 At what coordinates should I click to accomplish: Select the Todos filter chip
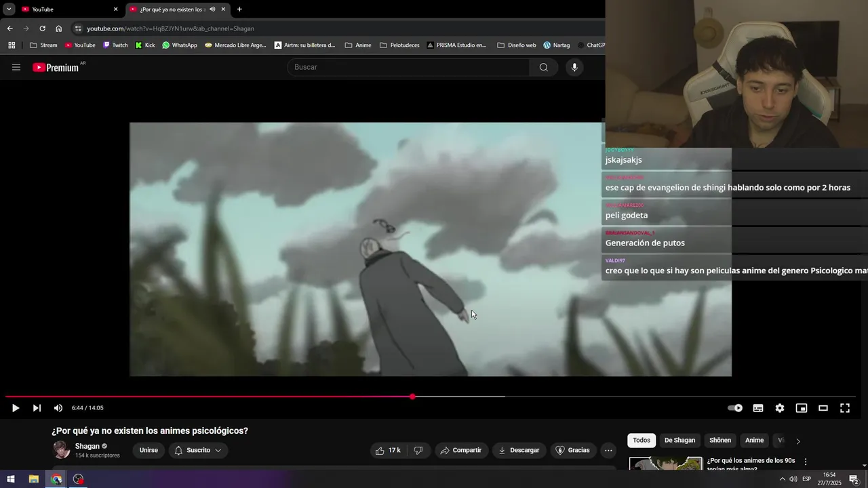click(x=642, y=441)
